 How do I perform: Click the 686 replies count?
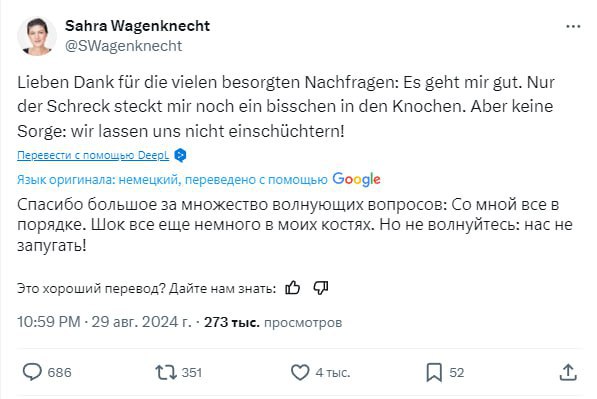click(x=59, y=372)
